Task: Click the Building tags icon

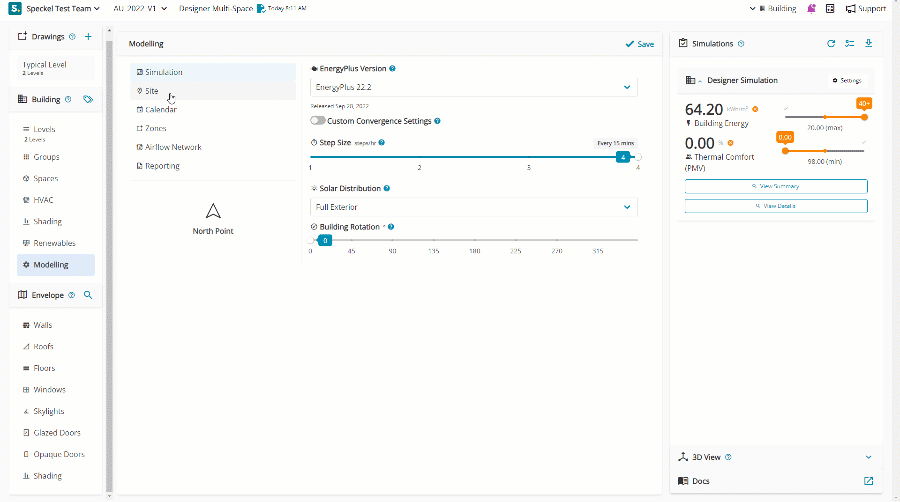Action: coord(88,100)
